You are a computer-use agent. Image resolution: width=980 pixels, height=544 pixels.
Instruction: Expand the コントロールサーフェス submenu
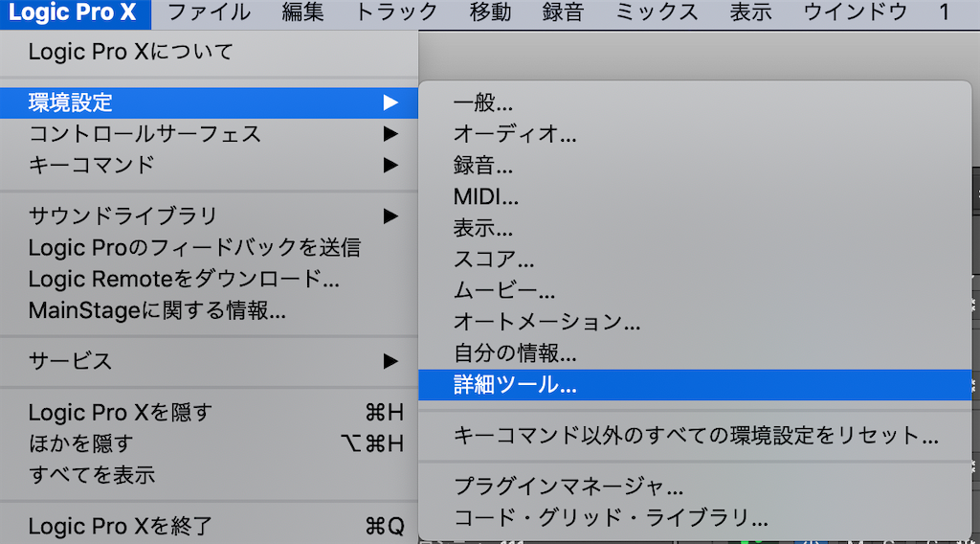click(x=210, y=134)
